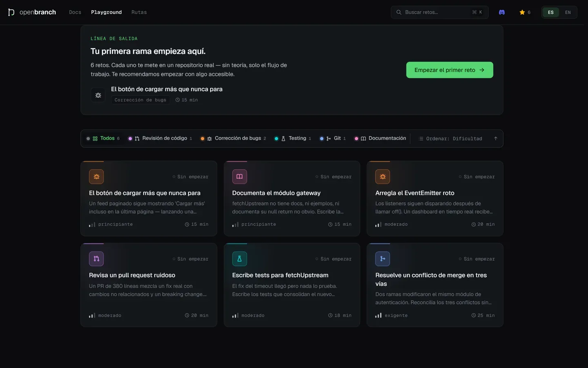Image resolution: width=588 pixels, height=368 pixels.
Task: Click the bug icon on Arregla el EventEmitter roto
Action: coord(383,177)
